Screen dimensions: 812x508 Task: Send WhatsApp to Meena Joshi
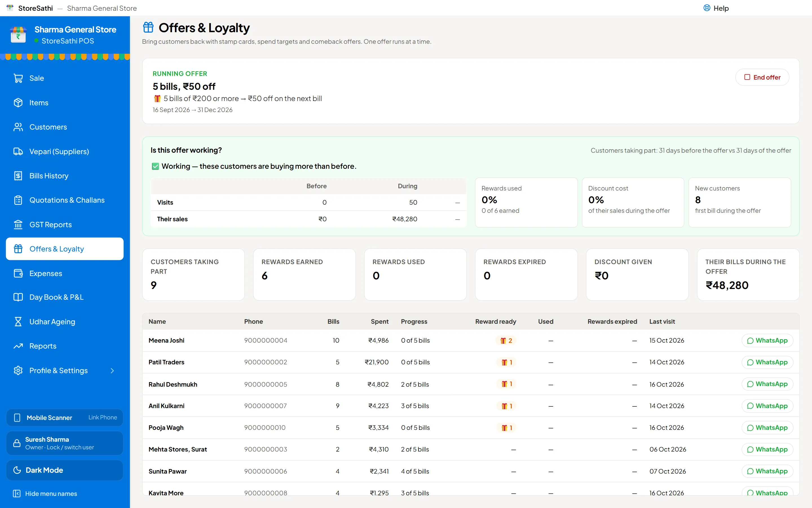767,341
